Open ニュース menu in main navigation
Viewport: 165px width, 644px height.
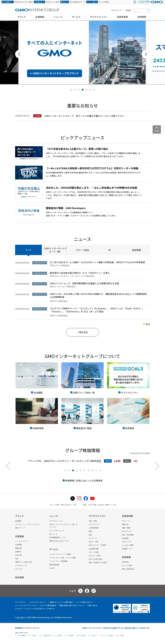(x=58, y=17)
